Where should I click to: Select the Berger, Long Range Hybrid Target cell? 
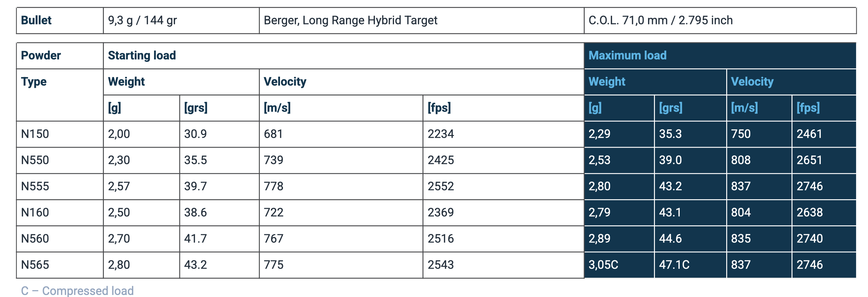[x=421, y=20]
